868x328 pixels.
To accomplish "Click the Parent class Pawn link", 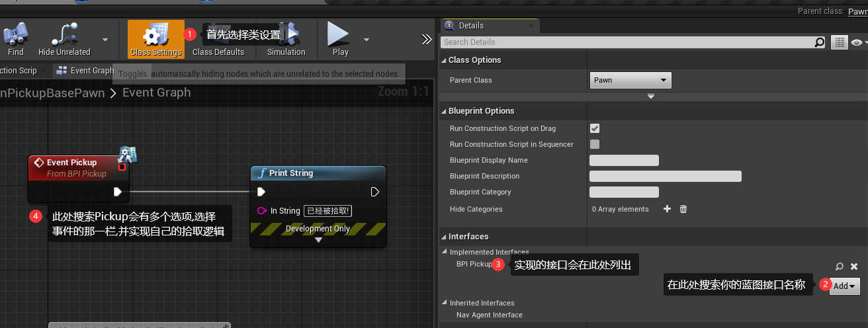I will [858, 11].
